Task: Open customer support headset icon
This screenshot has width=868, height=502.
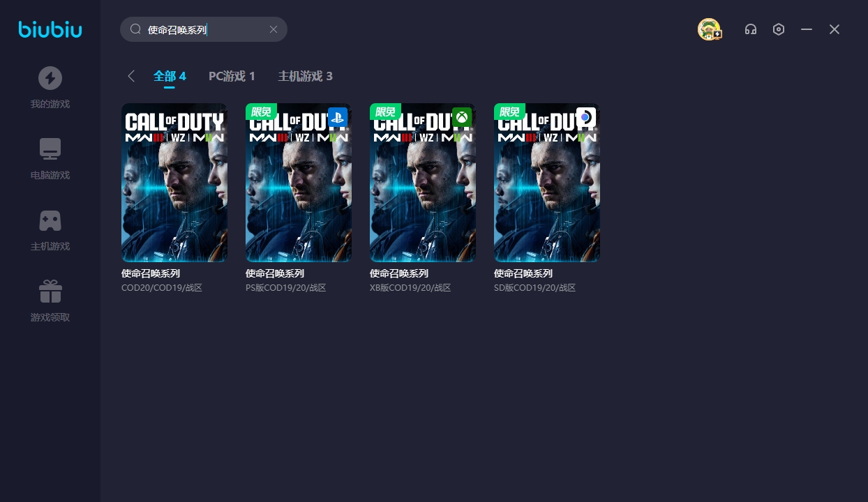Action: point(751,29)
